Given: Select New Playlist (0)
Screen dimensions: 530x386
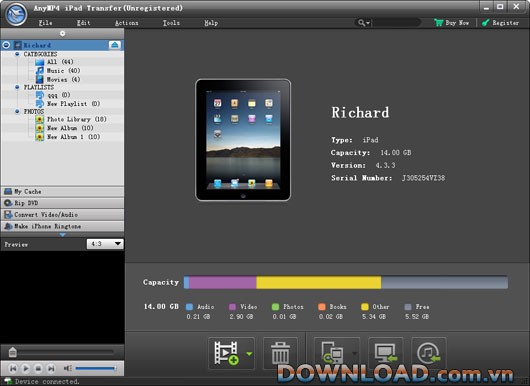Looking at the screenshot, I should (x=73, y=103).
